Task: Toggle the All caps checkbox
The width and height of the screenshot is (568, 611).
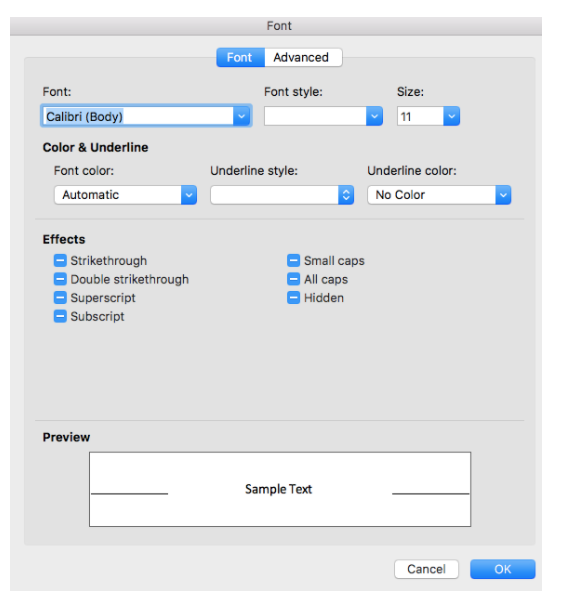Action: coord(293,279)
